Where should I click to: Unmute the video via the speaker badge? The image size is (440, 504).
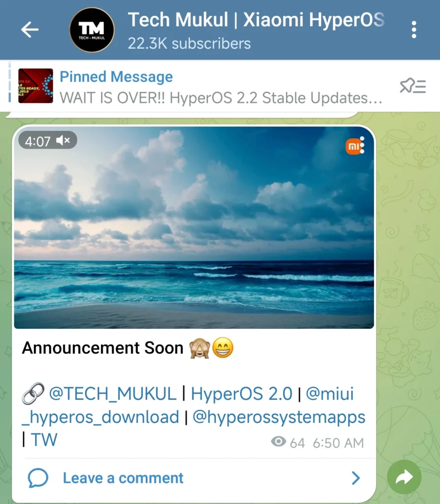click(63, 141)
